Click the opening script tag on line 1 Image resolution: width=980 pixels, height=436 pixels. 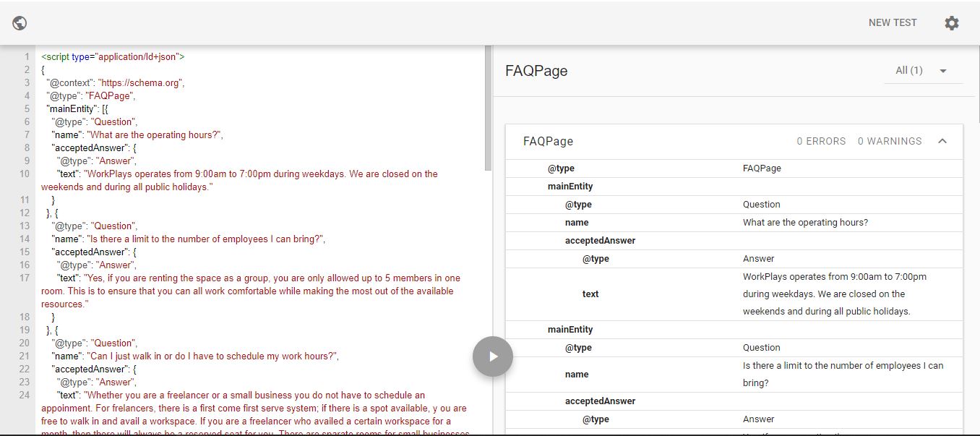(113, 56)
